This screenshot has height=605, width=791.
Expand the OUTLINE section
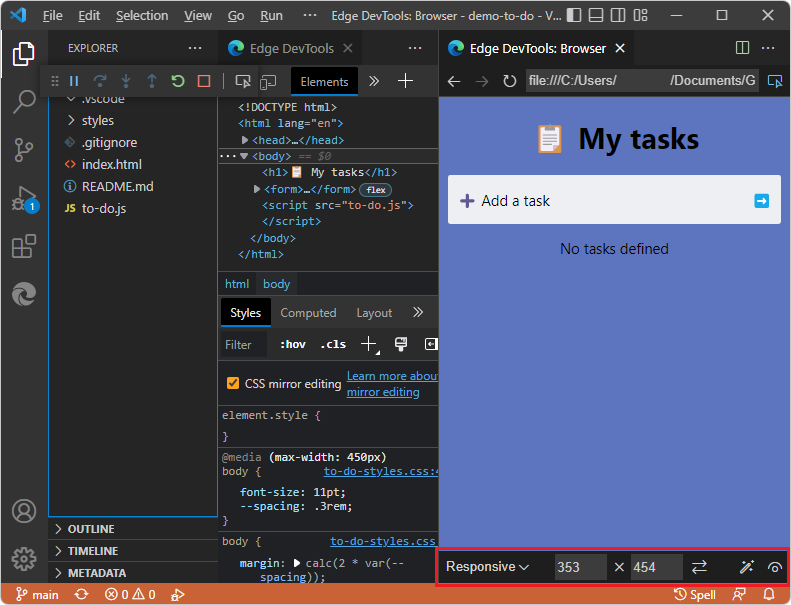[x=91, y=529]
